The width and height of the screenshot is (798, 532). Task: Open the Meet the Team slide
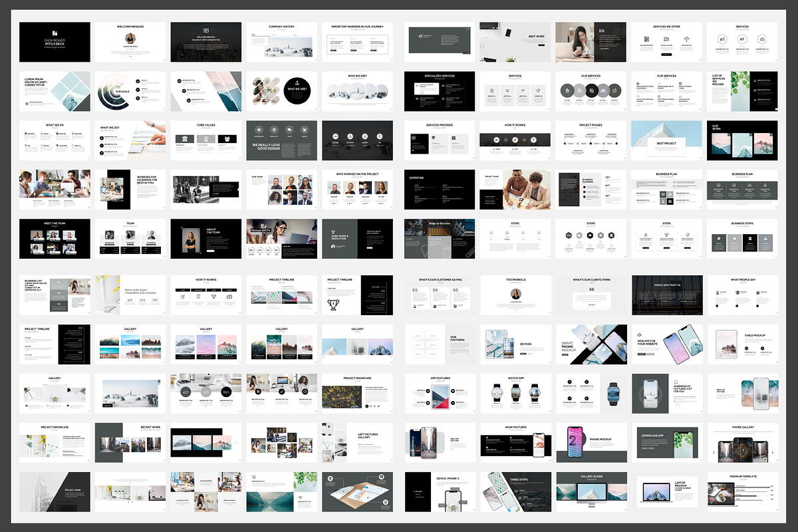55,239
